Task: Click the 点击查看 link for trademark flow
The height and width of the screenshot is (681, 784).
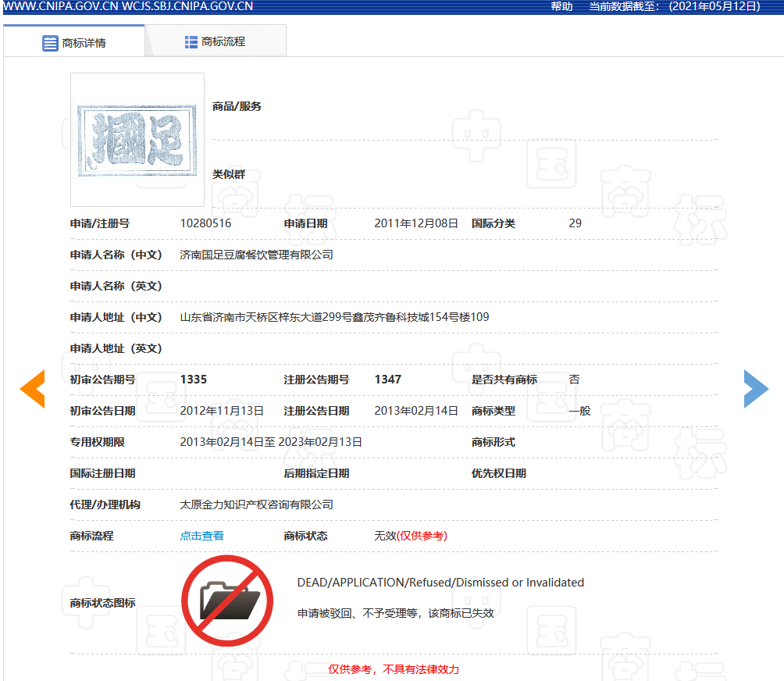Action: [201, 536]
